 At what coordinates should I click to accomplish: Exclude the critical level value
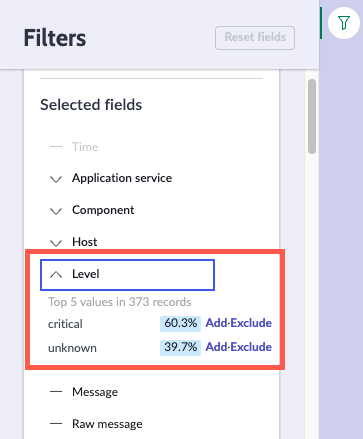click(x=251, y=323)
